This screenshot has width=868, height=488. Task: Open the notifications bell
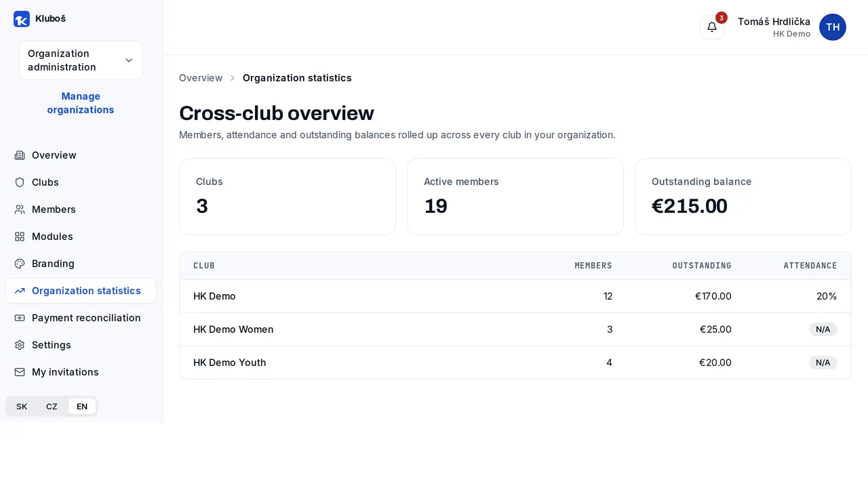[x=712, y=27]
